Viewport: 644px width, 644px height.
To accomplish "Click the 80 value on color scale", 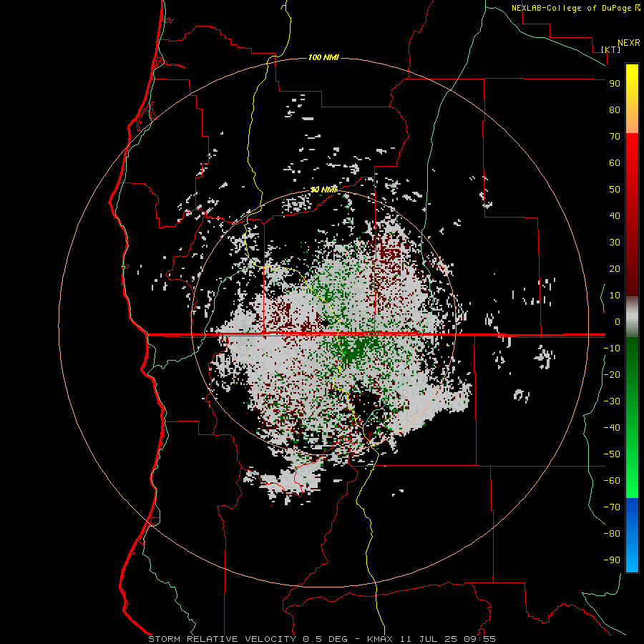I will point(615,109).
